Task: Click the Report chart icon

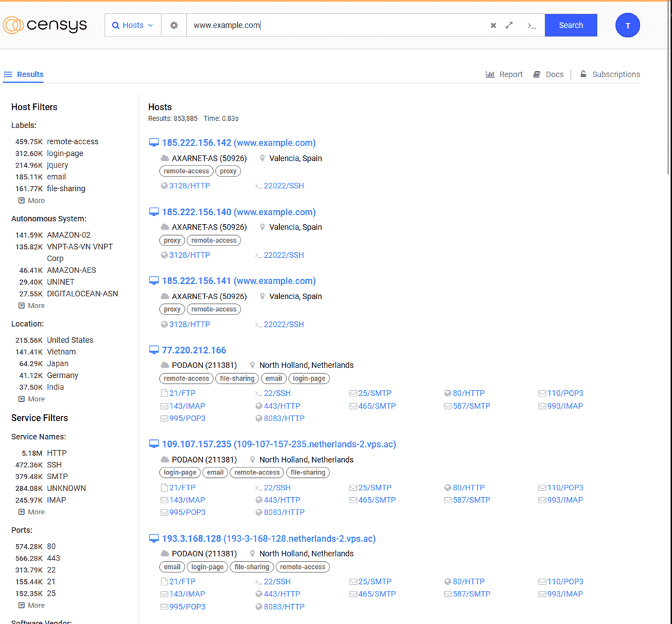Action: 490,74
